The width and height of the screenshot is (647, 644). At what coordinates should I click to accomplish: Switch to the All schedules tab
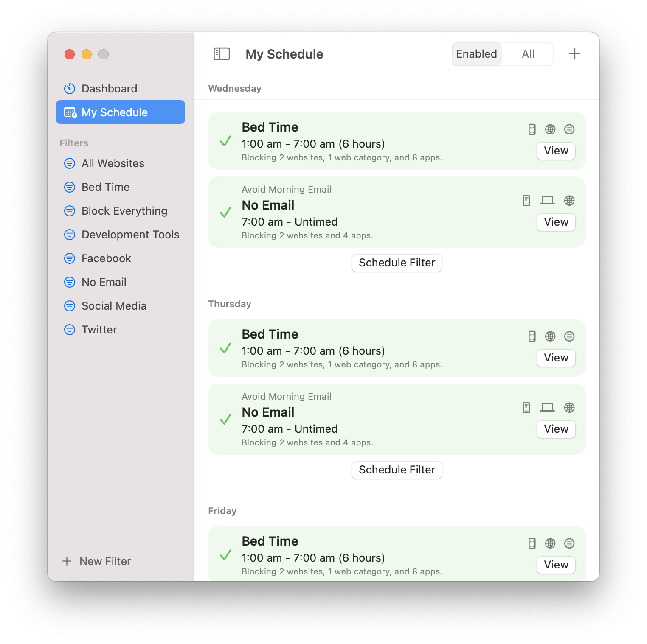pyautogui.click(x=528, y=54)
